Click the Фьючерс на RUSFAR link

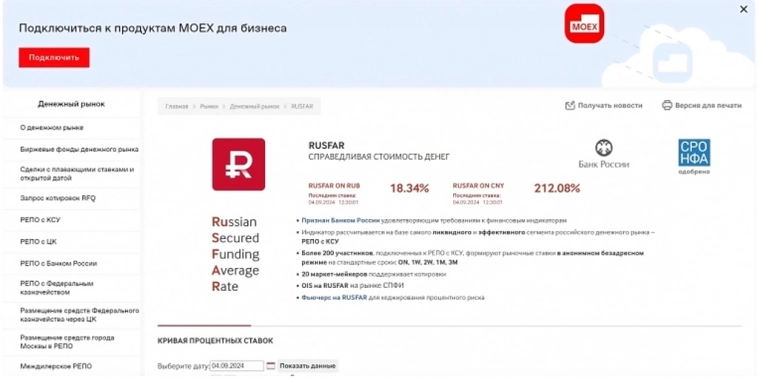click(334, 298)
